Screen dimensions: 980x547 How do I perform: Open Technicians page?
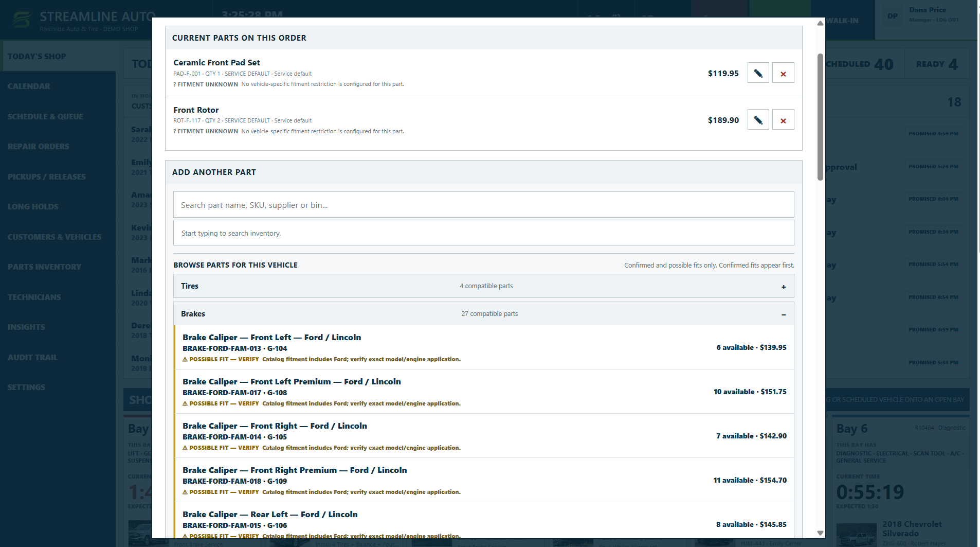point(58,297)
